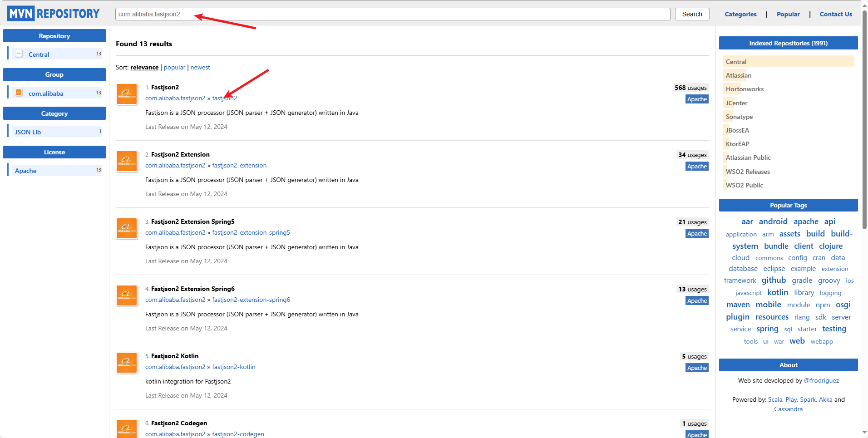Open the Indexed Repositories (1991) header
The width and height of the screenshot is (868, 438).
(x=788, y=43)
